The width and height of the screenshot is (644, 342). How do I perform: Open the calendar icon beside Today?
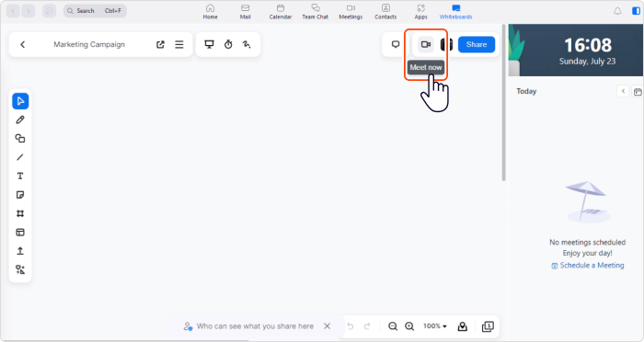tap(638, 92)
